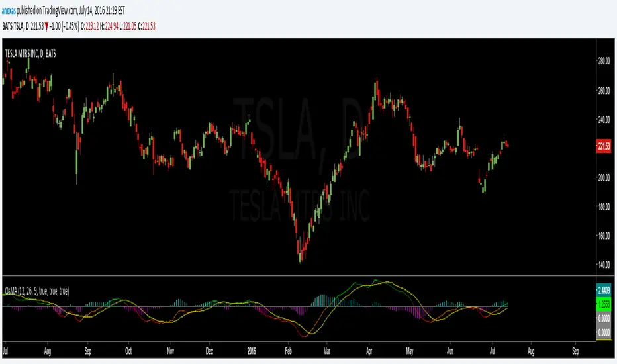
Task: Click the OsMA (12, 26, 9) indicator label
Action: 37,291
